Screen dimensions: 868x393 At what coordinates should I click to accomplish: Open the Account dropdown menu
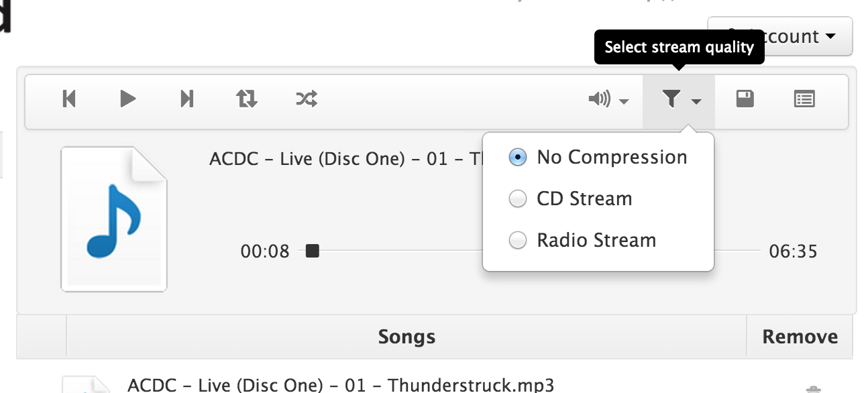pyautogui.click(x=780, y=36)
